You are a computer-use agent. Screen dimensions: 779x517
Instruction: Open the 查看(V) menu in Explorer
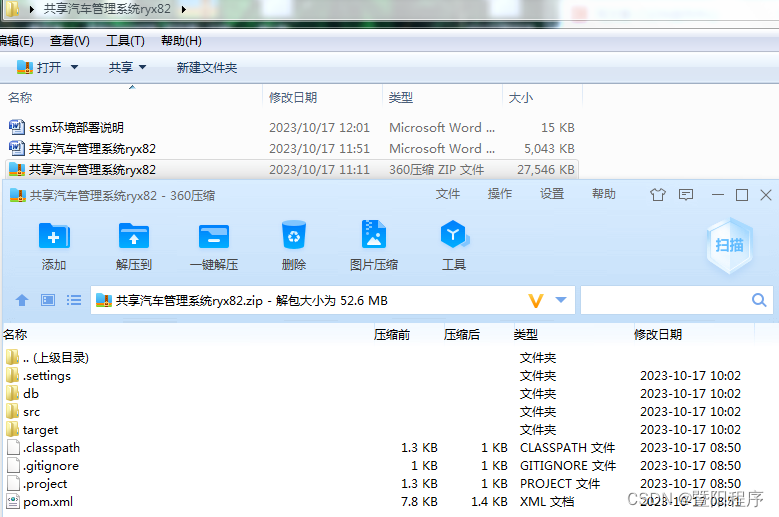click(70, 41)
